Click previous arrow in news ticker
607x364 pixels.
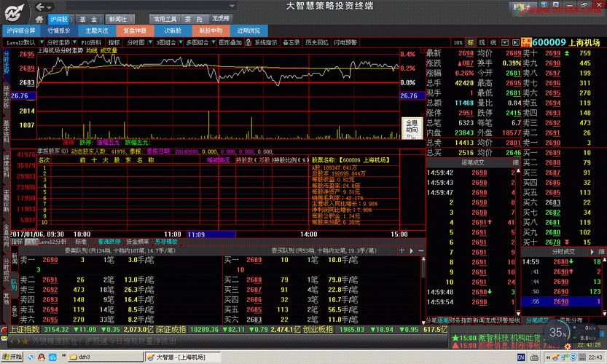point(12,341)
